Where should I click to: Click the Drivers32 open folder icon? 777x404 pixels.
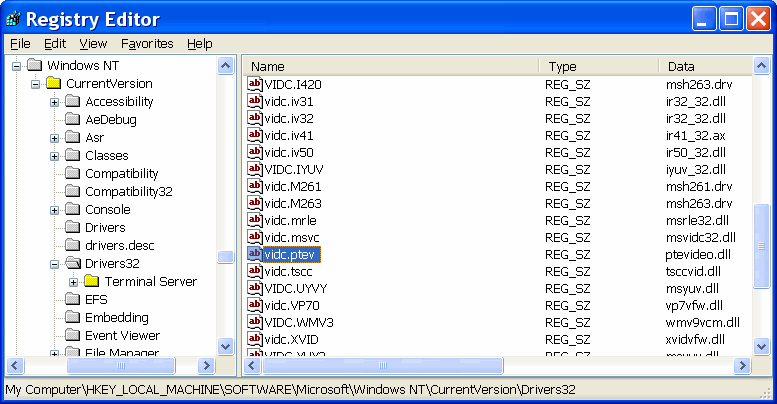tap(73, 264)
